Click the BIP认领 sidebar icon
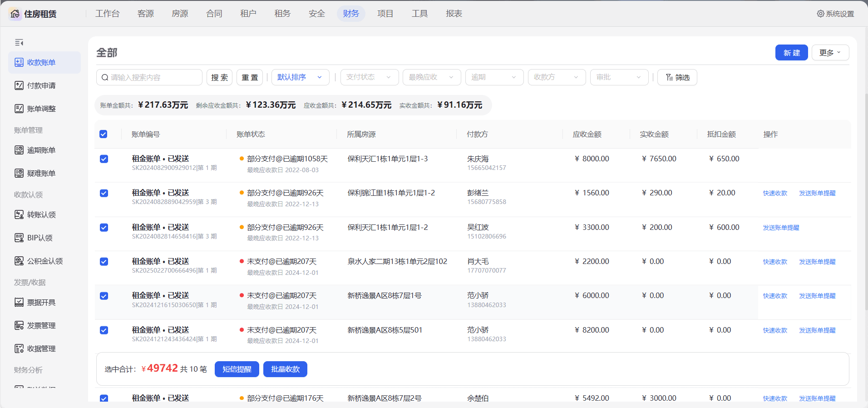The height and width of the screenshot is (408, 868). [x=19, y=238]
